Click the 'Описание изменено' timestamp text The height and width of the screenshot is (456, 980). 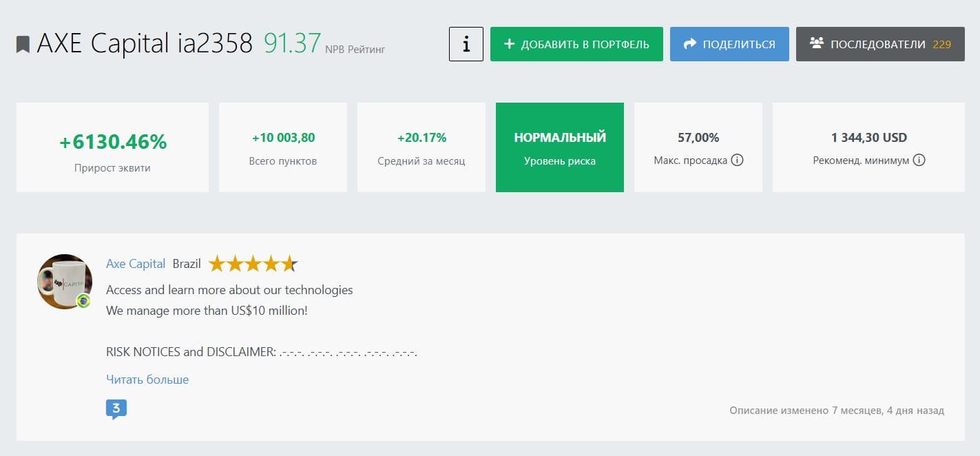coord(837,411)
